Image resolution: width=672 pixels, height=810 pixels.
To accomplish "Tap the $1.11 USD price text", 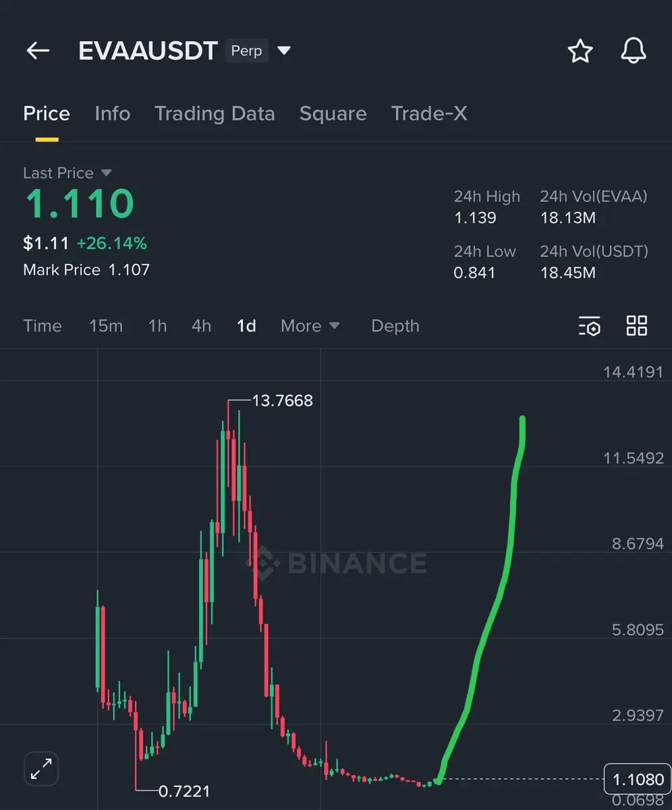I will click(46, 243).
